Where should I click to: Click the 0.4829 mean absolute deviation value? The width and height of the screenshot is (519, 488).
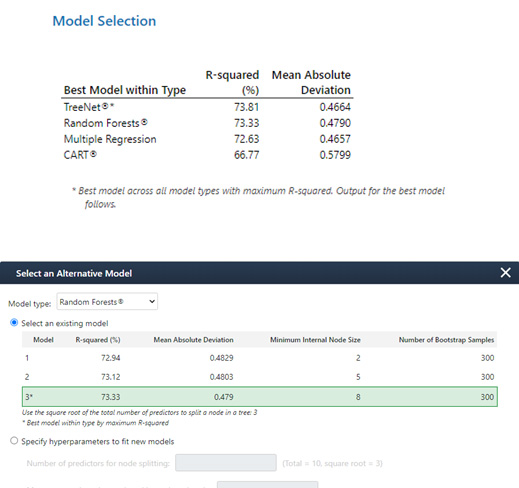point(221,358)
